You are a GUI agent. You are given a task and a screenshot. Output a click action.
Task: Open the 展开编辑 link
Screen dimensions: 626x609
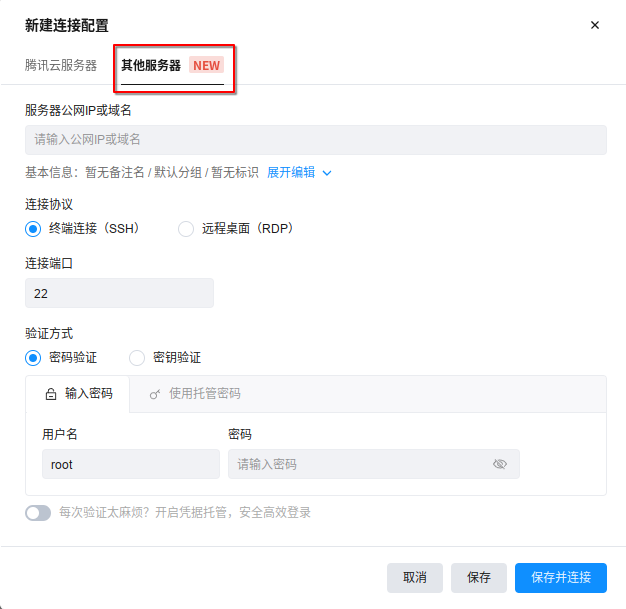[x=291, y=173]
